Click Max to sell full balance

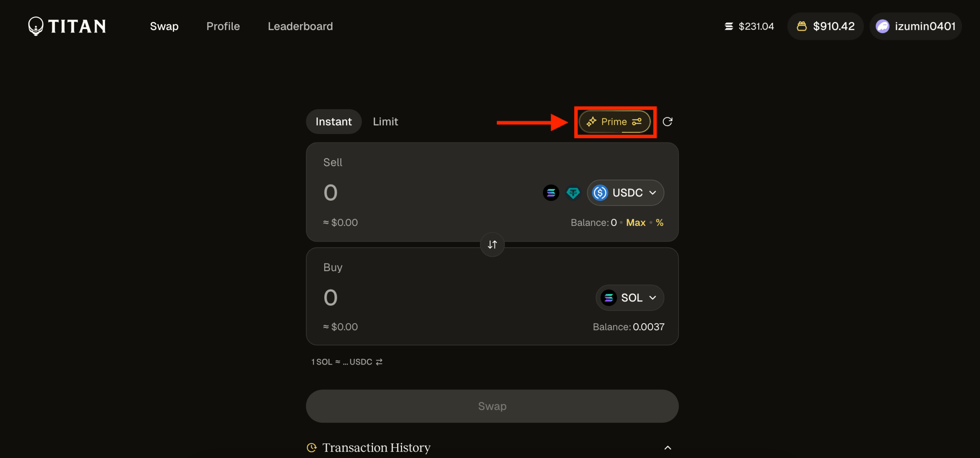[635, 222]
